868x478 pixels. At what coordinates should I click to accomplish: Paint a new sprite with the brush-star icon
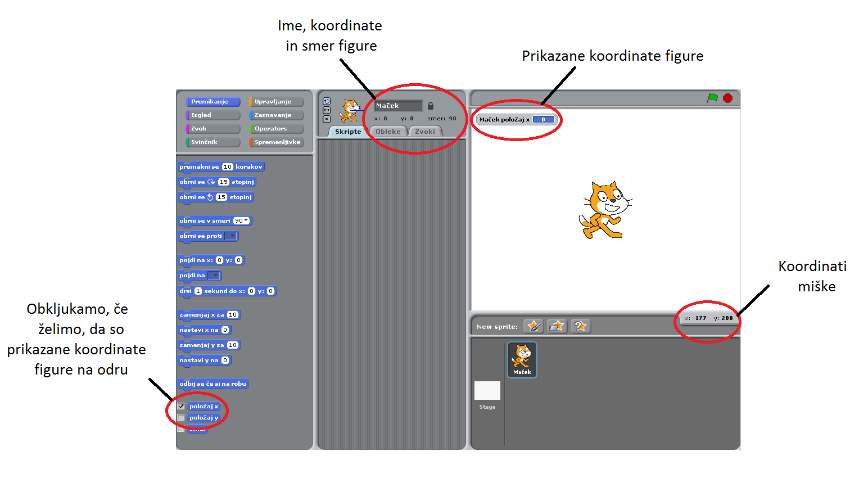coord(533,326)
